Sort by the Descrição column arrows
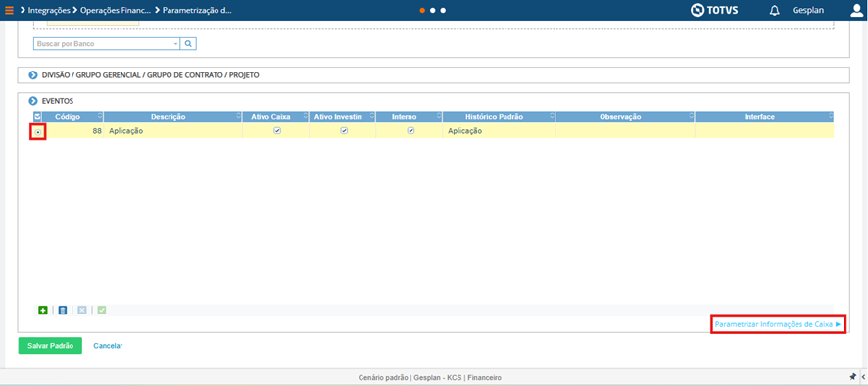The height and width of the screenshot is (386, 868). (239, 117)
